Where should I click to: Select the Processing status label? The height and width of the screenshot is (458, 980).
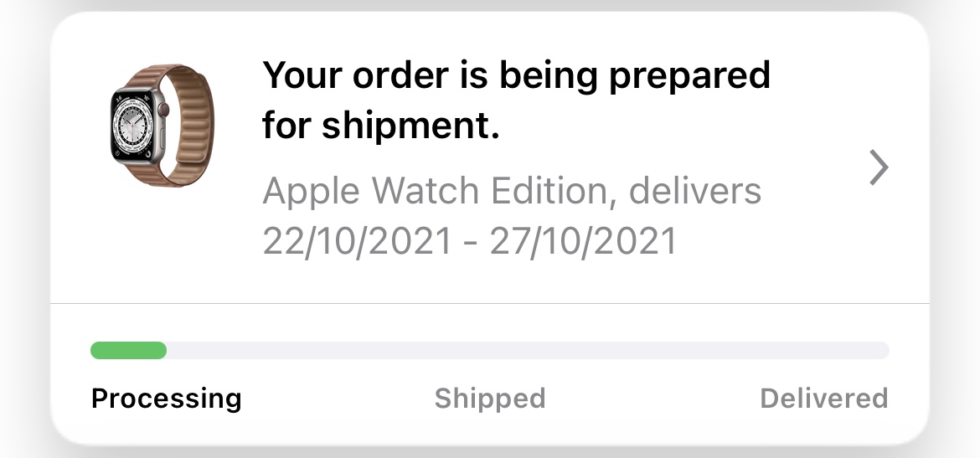tap(166, 398)
